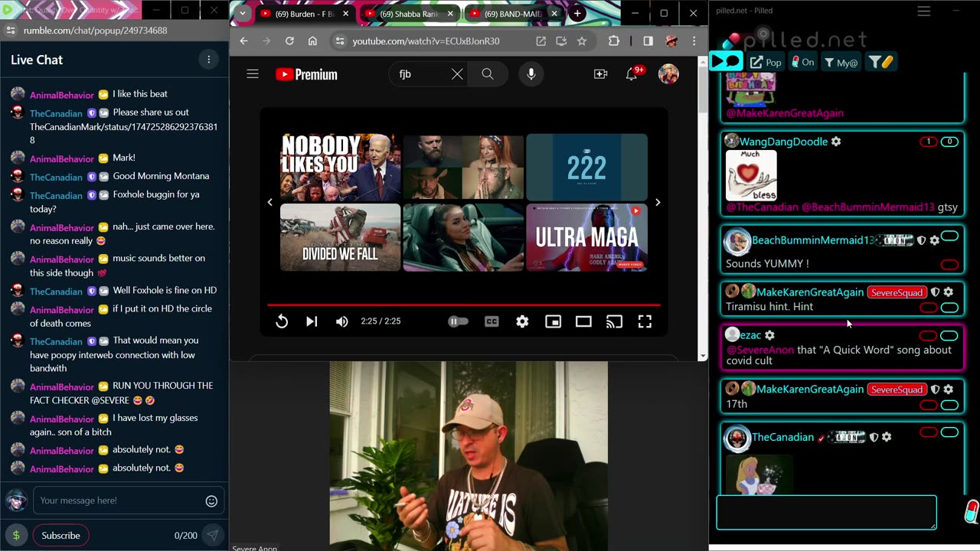Viewport: 980px width, 551px height.
Task: Open the YouTube account avatar menu
Action: point(668,74)
